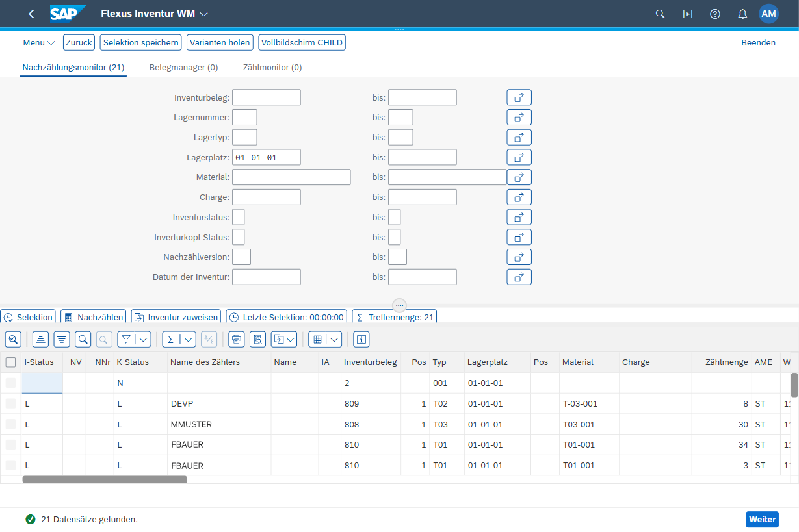Click Inventur zuweisen
Viewport: 799px width, 532px height.
tap(176, 317)
